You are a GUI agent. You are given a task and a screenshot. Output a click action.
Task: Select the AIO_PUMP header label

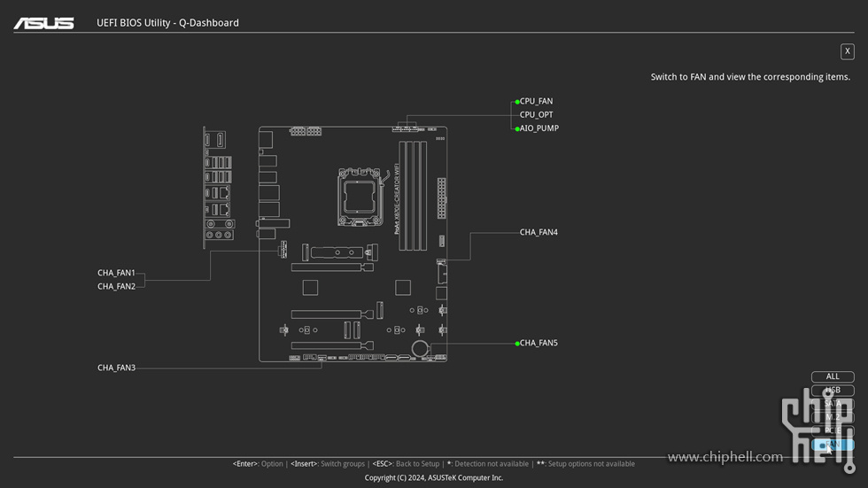pyautogui.click(x=539, y=128)
